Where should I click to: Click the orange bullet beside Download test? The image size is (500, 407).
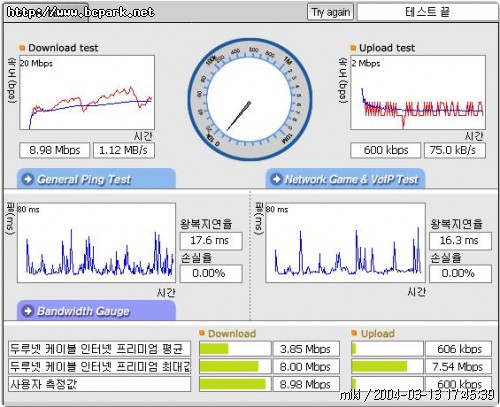(22, 48)
